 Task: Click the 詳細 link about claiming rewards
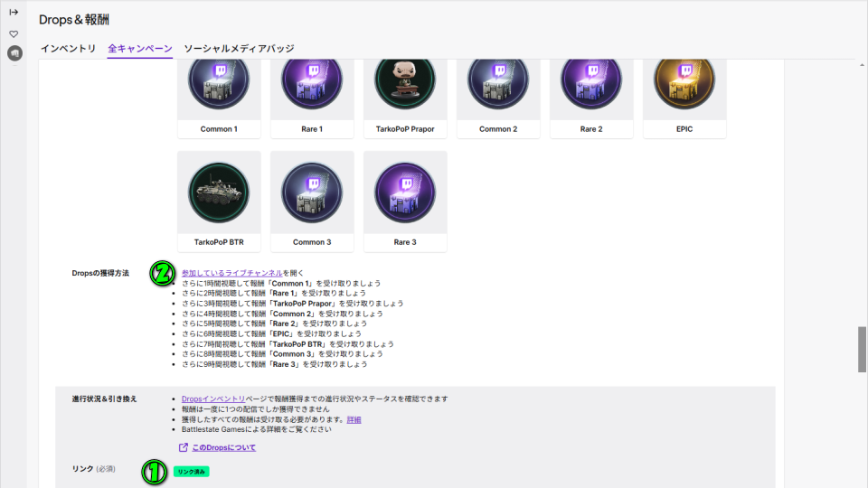354,420
